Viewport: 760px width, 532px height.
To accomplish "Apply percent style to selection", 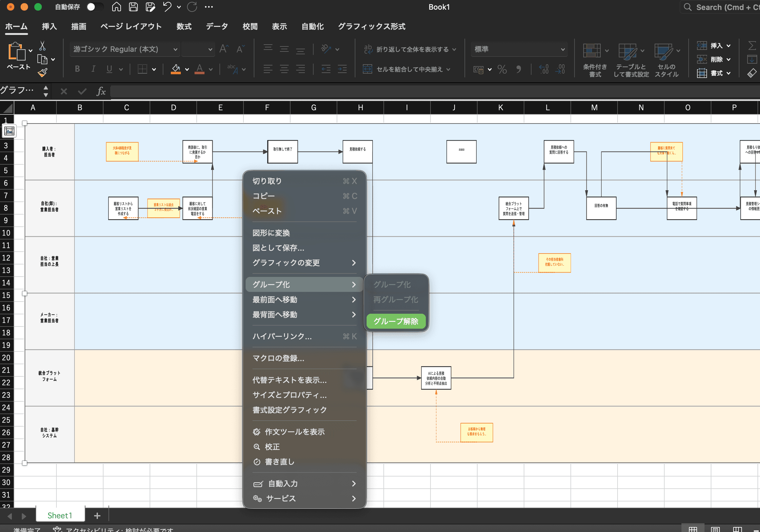I will click(x=502, y=69).
